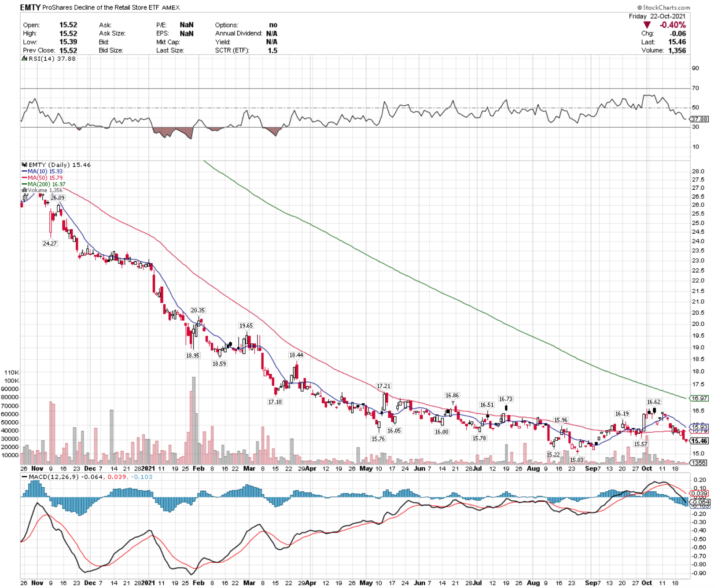Viewport: 714px width, 588px height.
Task: Click the 18.95 low price label
Action: click(192, 355)
